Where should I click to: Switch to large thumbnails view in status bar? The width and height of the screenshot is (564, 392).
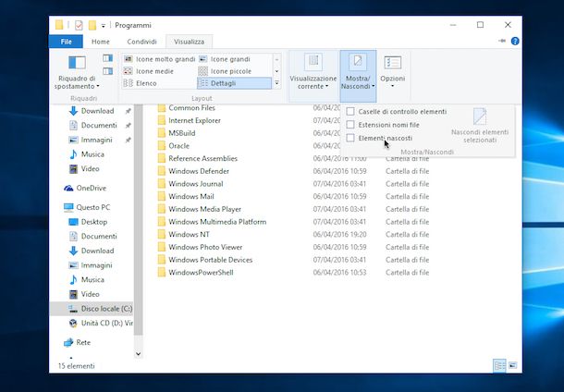pyautogui.click(x=512, y=366)
